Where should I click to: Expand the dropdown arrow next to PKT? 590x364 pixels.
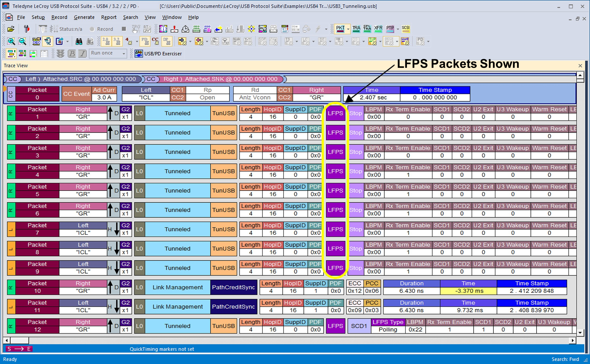tap(348, 29)
